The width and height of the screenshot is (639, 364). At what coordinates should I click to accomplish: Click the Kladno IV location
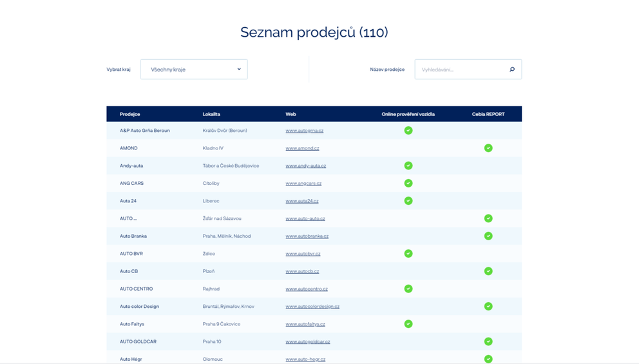click(213, 148)
